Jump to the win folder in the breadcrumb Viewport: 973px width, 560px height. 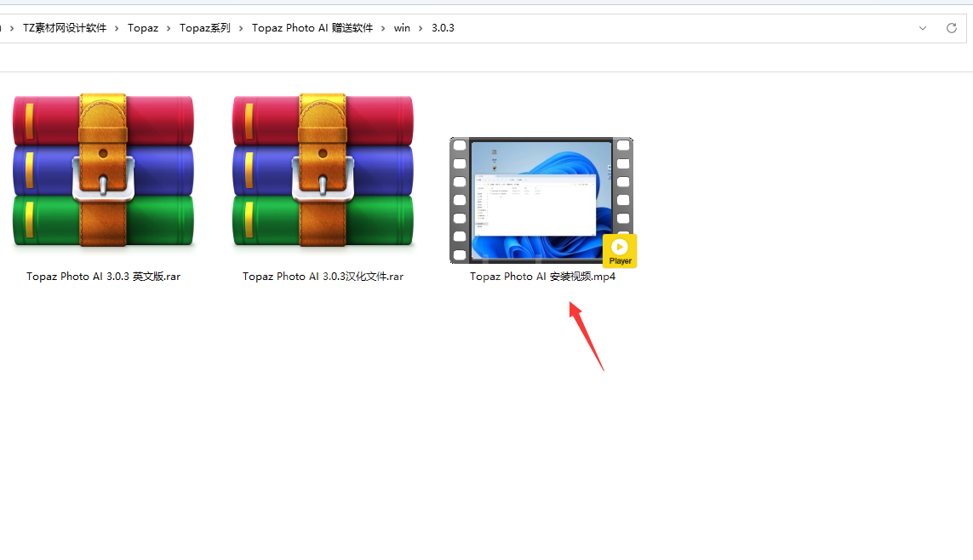[x=402, y=28]
